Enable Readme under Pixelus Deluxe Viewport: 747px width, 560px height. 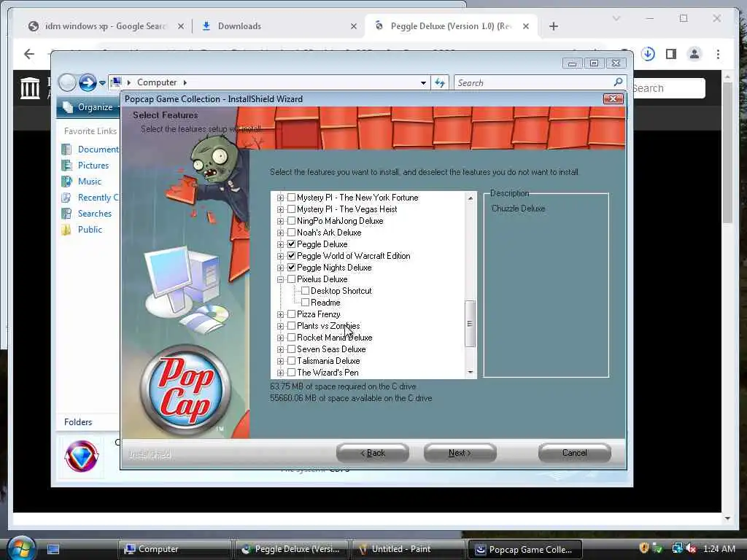click(306, 303)
